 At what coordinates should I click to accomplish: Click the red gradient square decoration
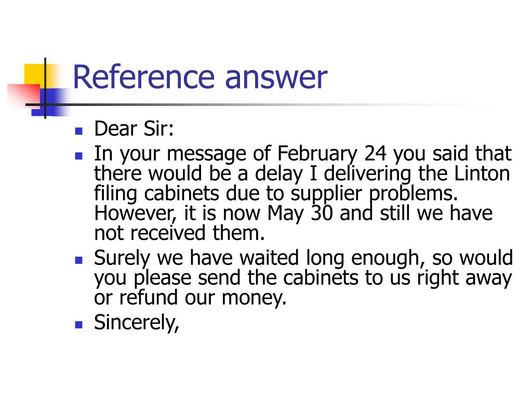coord(23,96)
